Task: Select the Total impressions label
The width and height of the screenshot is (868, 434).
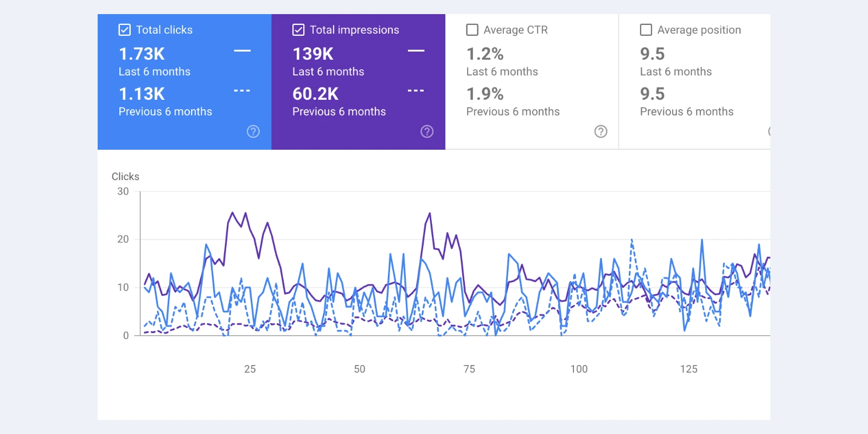Action: coord(354,30)
